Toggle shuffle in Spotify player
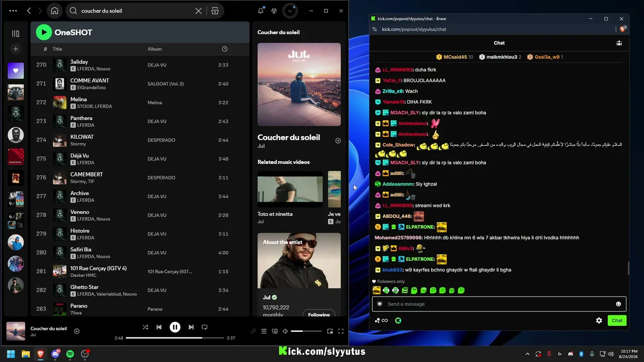644x362 pixels. [145, 327]
